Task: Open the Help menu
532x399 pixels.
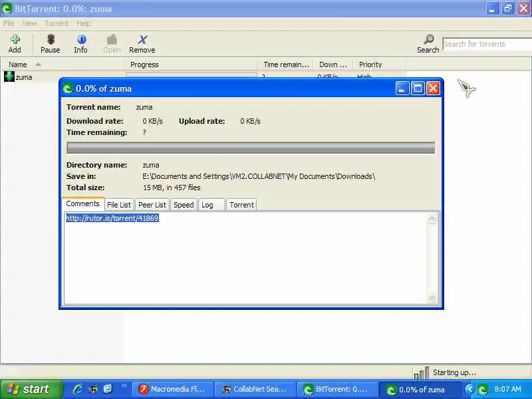Action: (84, 23)
